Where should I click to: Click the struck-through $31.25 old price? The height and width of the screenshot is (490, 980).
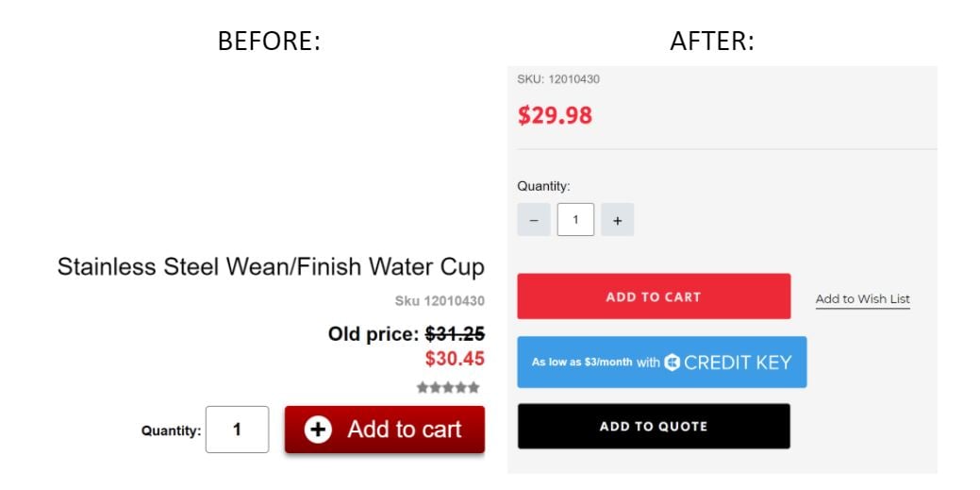(x=455, y=334)
